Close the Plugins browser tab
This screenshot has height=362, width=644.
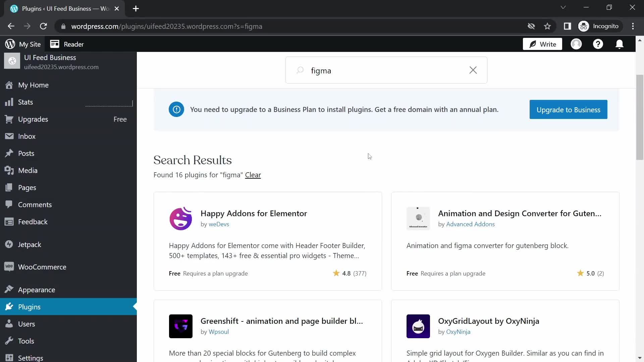pyautogui.click(x=117, y=9)
